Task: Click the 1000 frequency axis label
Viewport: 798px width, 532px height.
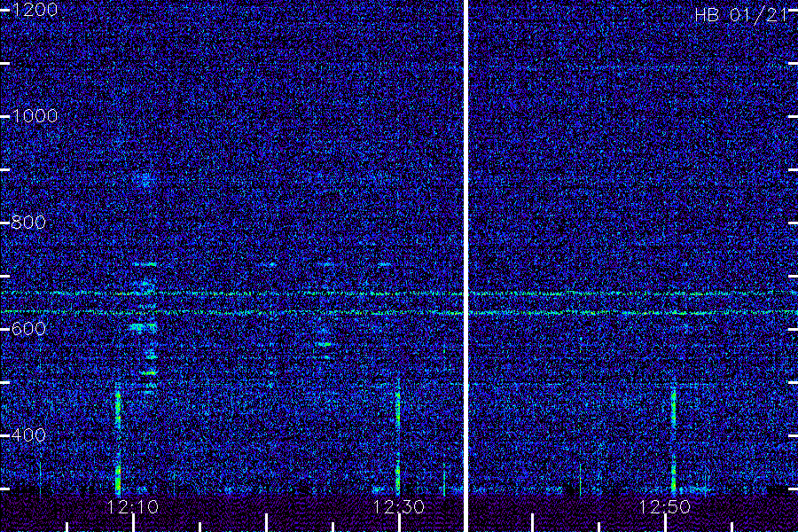Action: pos(34,116)
